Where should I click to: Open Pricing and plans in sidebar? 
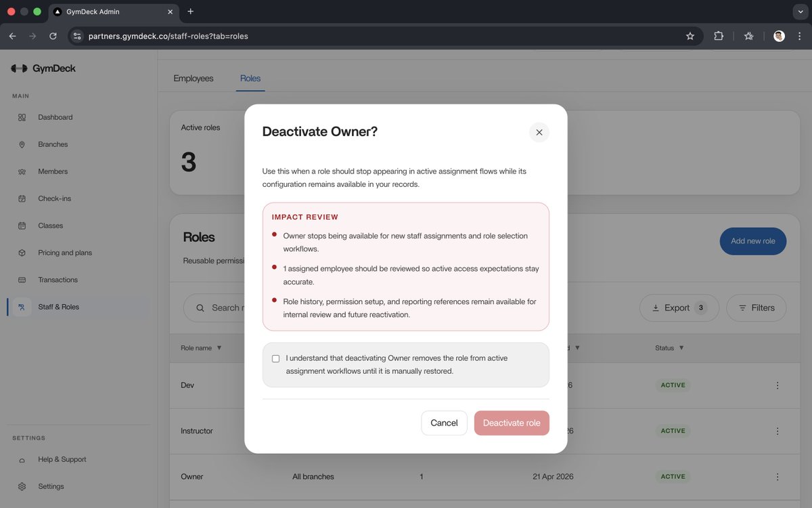click(x=65, y=253)
